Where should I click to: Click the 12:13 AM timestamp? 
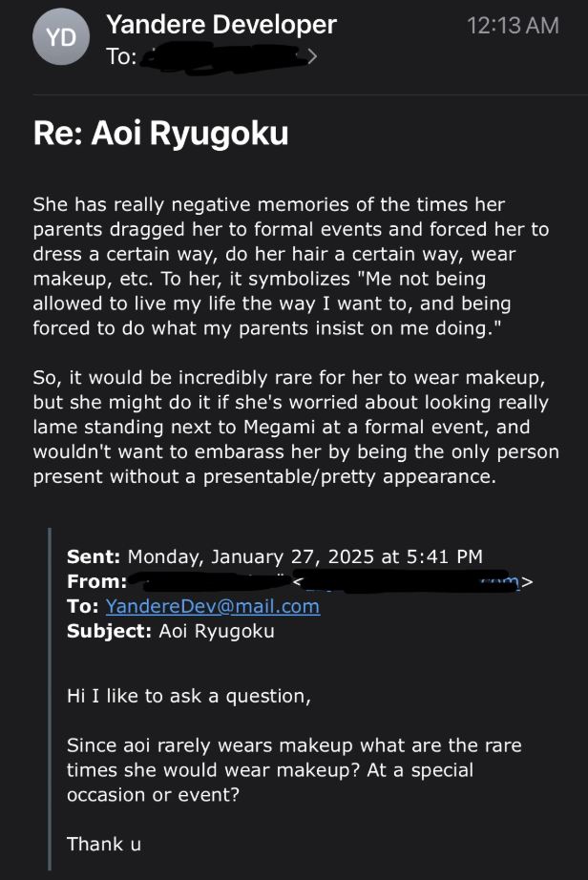[513, 27]
